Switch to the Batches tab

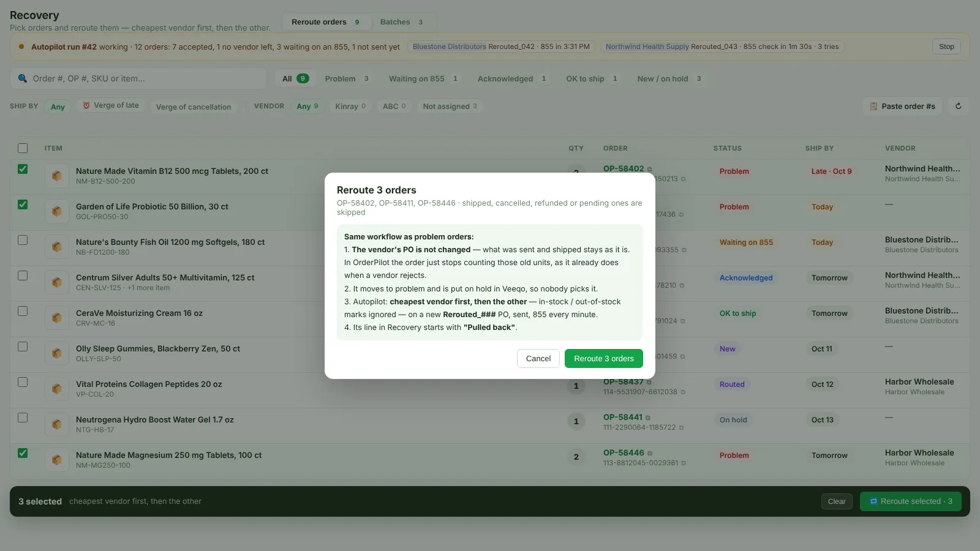click(x=402, y=22)
